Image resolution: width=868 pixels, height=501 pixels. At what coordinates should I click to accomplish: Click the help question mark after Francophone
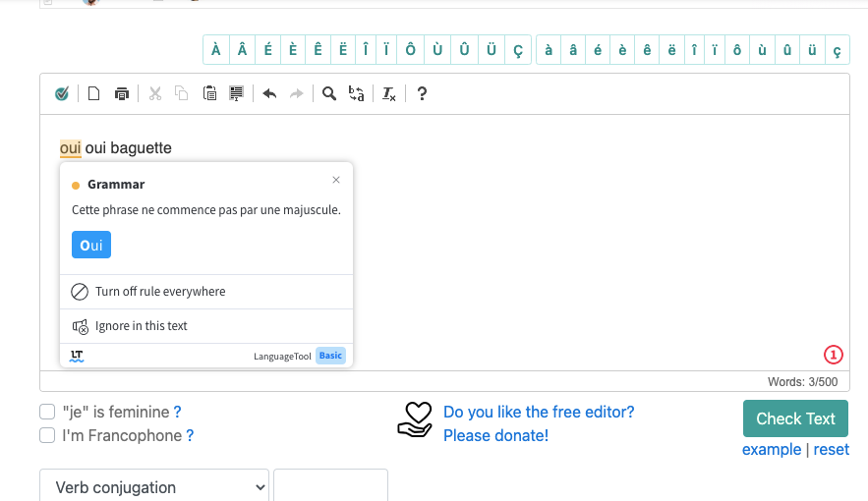[x=190, y=436]
